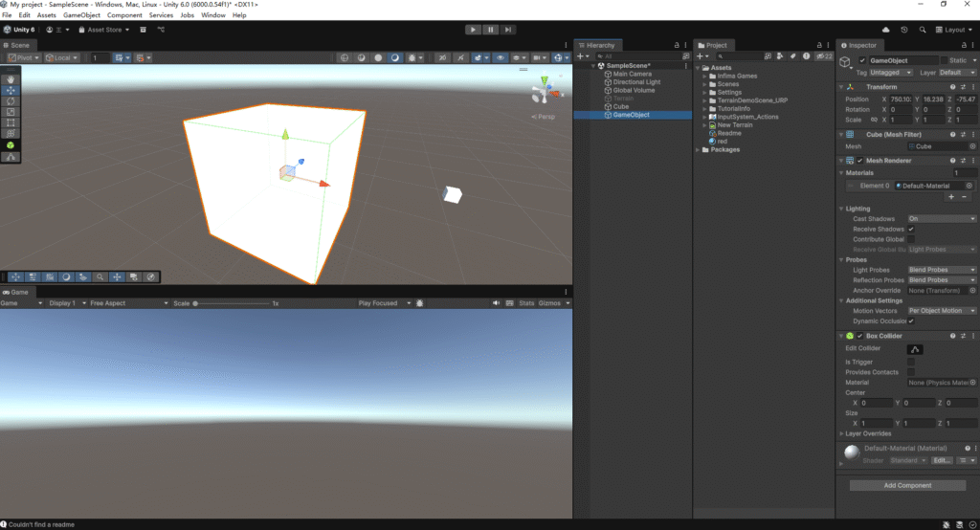The width and height of the screenshot is (980, 530).
Task: Lock the Hierarchy panel
Action: (x=677, y=45)
